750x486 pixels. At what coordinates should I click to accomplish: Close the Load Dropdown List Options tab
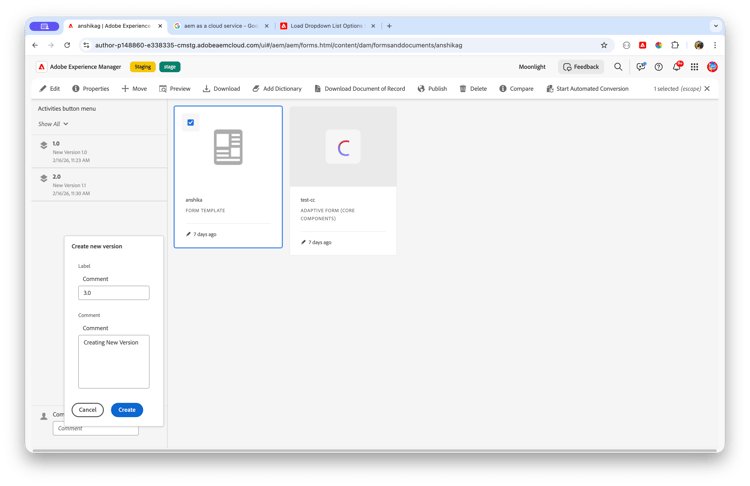pos(373,26)
